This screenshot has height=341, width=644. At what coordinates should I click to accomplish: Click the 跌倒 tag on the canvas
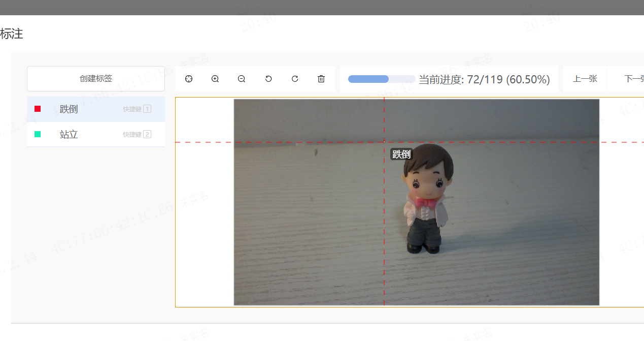tap(401, 154)
